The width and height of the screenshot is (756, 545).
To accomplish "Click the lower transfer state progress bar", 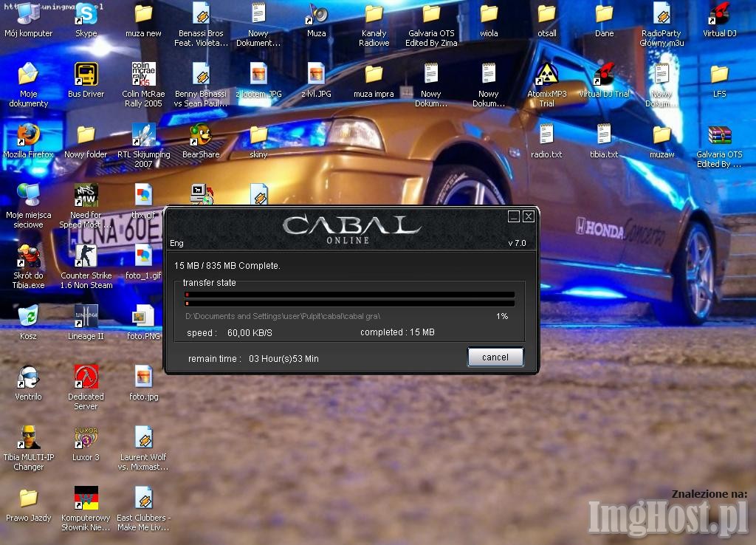I will [350, 304].
